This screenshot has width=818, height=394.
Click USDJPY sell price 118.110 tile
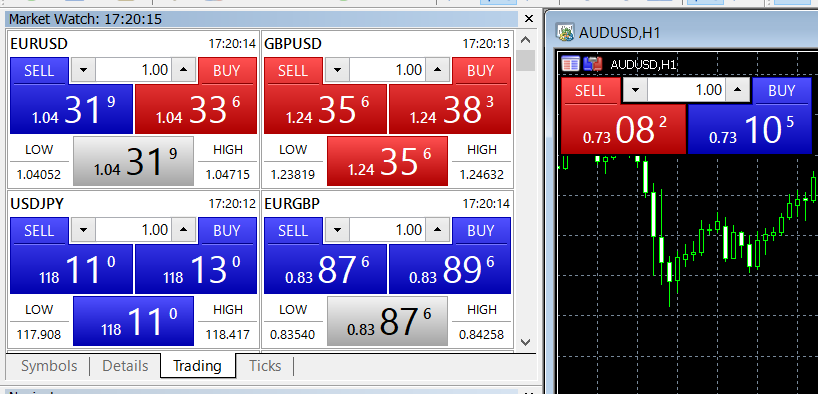(71, 269)
